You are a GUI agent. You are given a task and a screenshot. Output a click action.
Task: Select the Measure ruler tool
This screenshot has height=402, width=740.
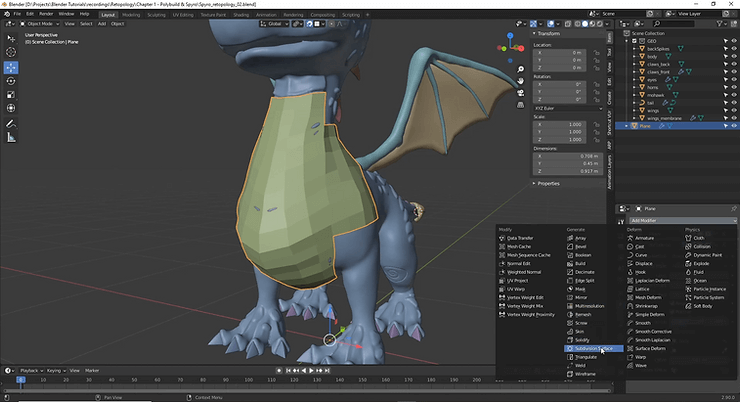11,138
